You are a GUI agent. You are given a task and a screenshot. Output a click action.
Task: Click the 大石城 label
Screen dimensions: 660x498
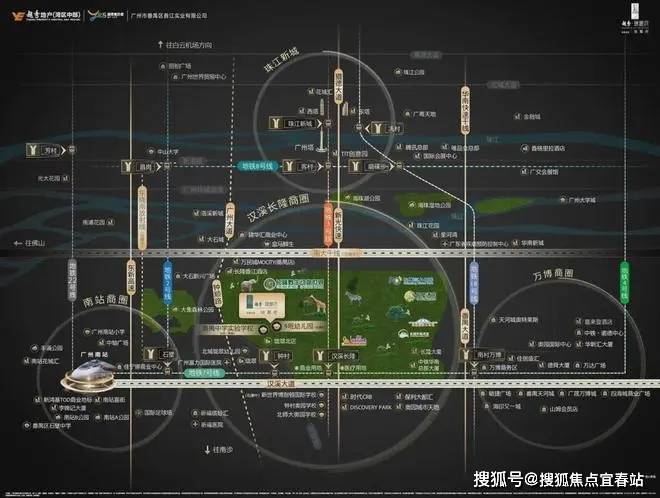216,239
